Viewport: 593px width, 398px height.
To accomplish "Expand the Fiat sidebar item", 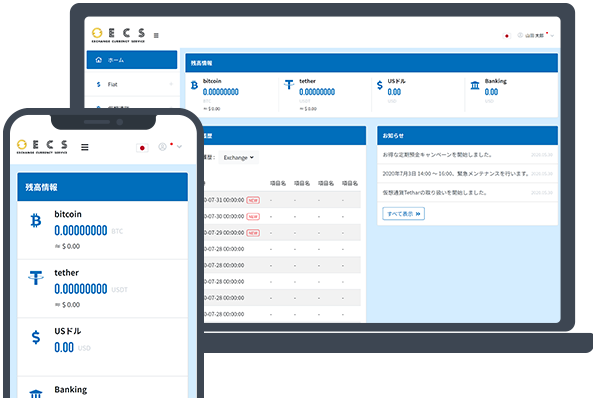I will (132, 84).
